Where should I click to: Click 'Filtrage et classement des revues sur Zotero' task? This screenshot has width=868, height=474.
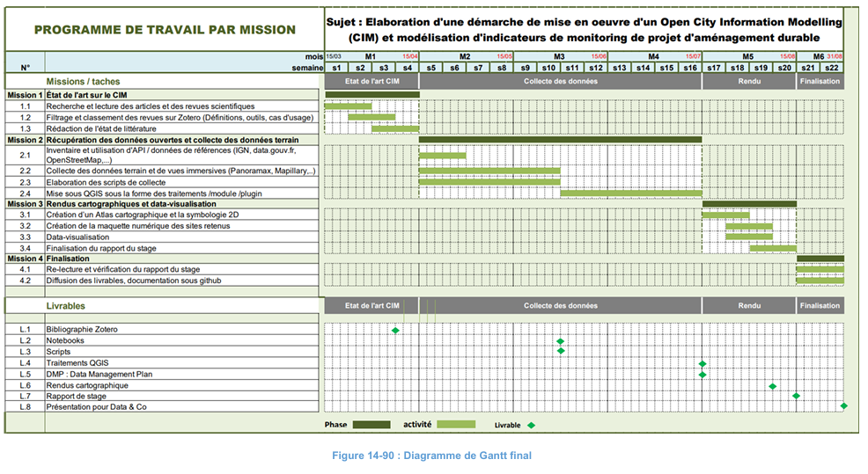(x=180, y=117)
